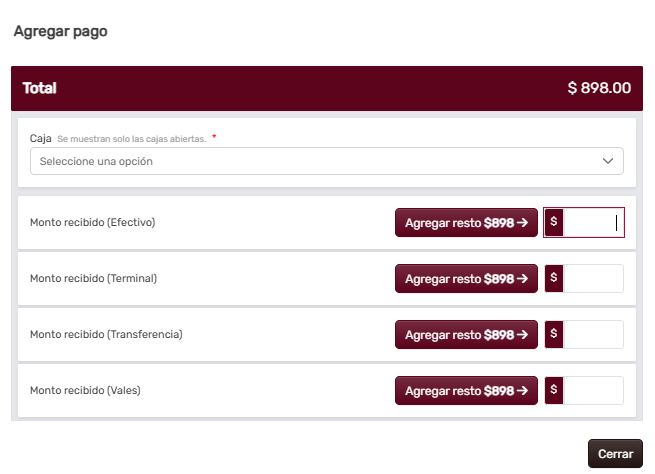Viewport: 655px width, 474px height.
Task: Click the Total amount $898.00
Action: (599, 88)
